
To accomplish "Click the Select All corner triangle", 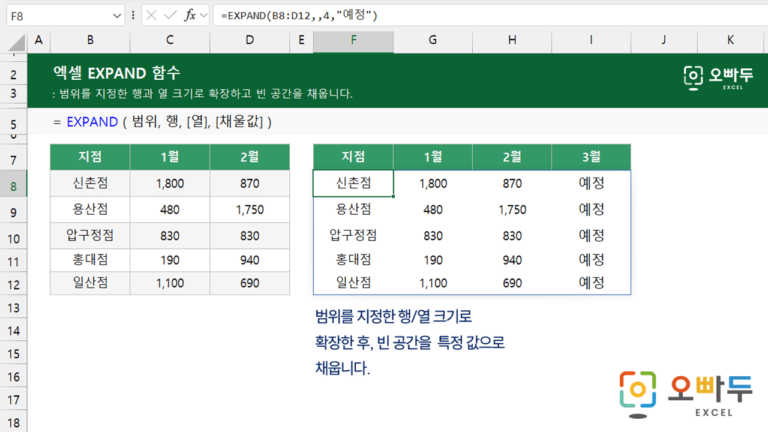I will [16, 43].
